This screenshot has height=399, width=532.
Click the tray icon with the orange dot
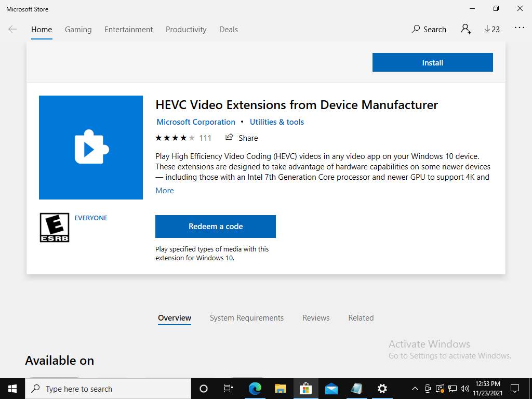[440, 389]
